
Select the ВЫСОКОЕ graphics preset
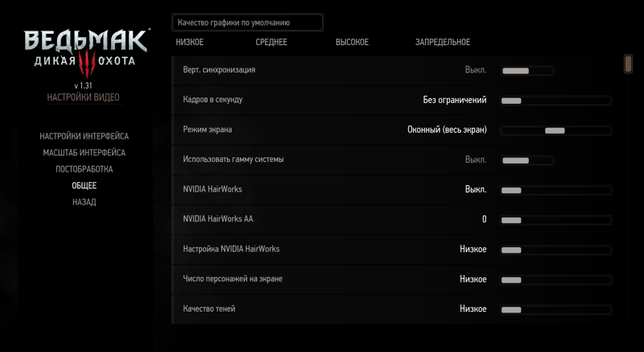352,42
